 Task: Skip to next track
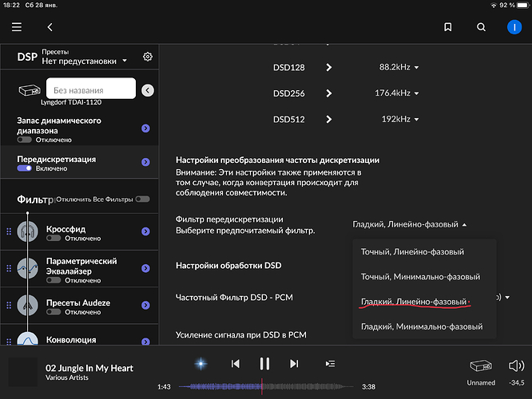point(294,364)
